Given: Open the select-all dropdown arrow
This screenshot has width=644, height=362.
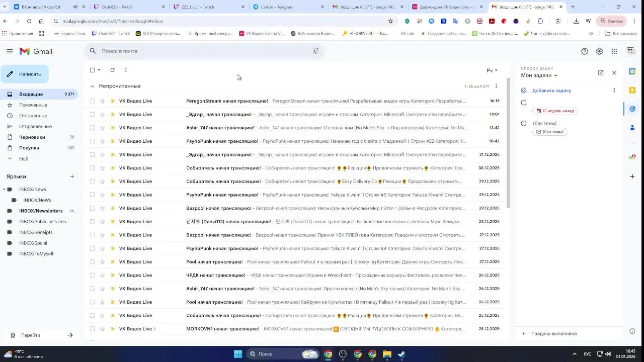Looking at the screenshot, I should coord(99,70).
